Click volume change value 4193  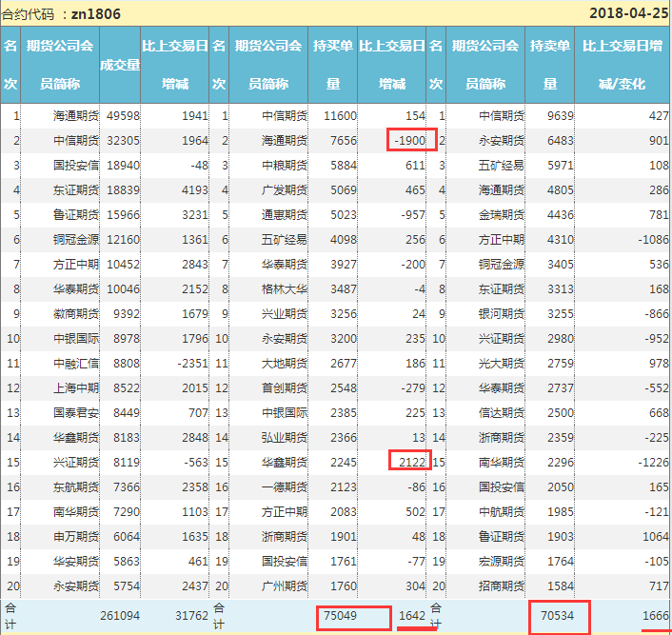click(194, 190)
